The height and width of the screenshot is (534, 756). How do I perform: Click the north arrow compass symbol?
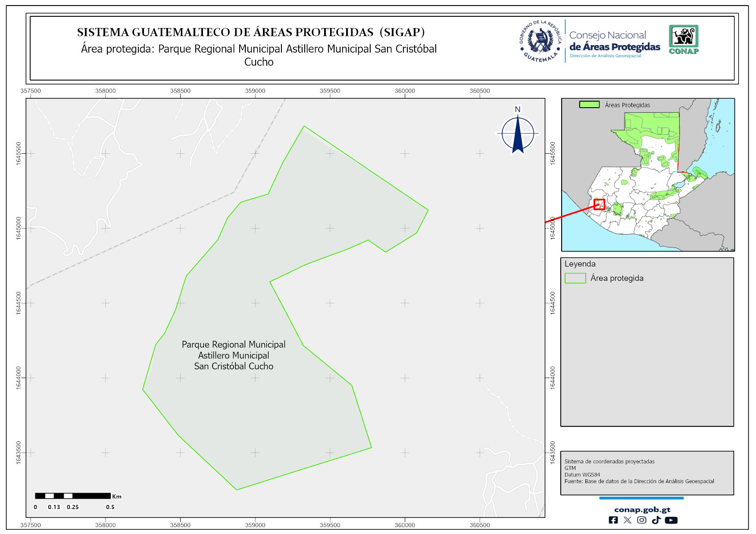point(518,133)
